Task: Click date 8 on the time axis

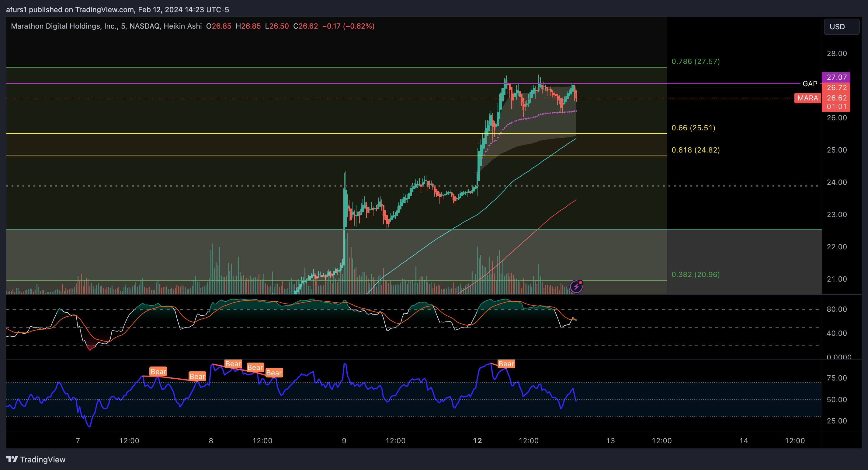Action: (211, 441)
